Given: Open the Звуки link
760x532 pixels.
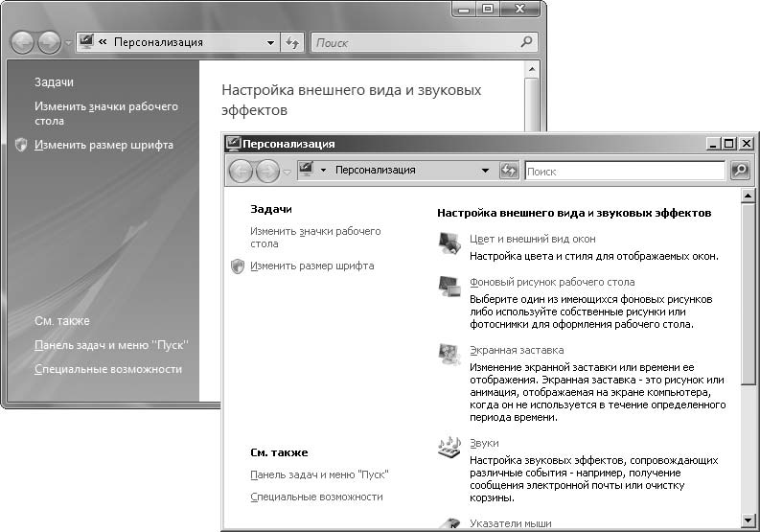Looking at the screenshot, I should click(x=484, y=443).
